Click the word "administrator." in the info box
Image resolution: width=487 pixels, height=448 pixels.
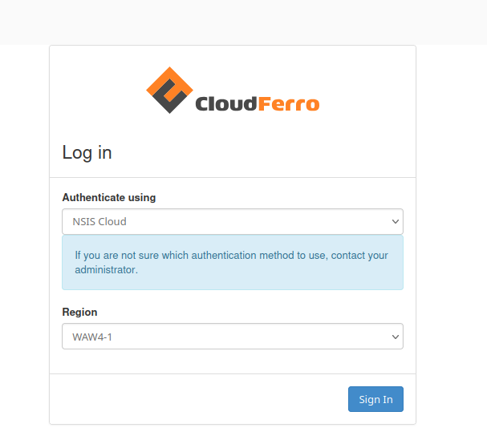pos(107,270)
